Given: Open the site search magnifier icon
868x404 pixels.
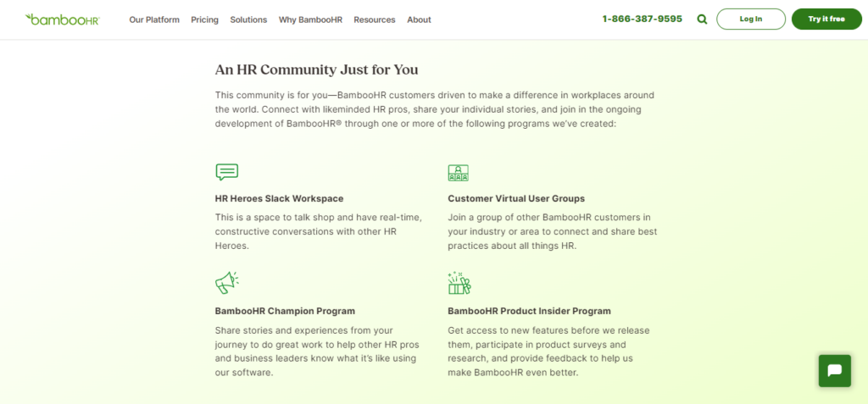Looking at the screenshot, I should (702, 19).
